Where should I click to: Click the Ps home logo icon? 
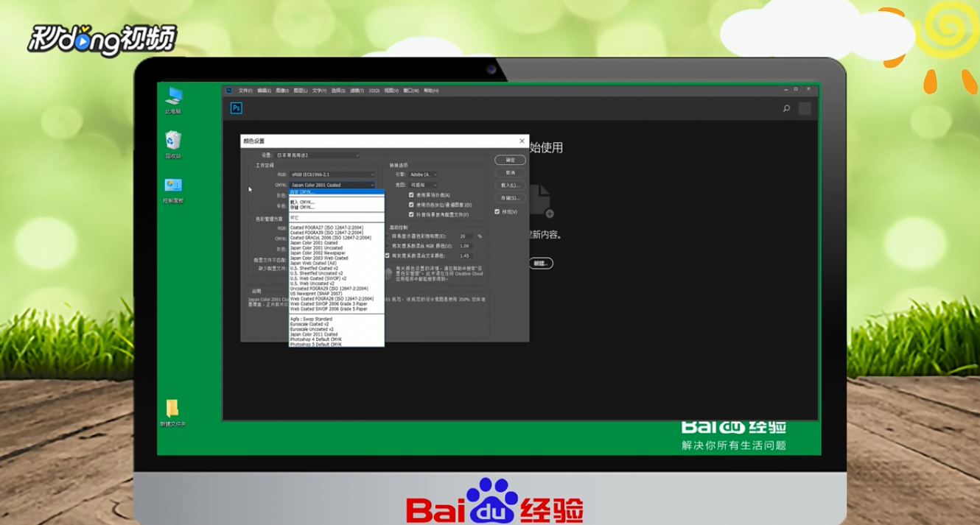coord(237,108)
